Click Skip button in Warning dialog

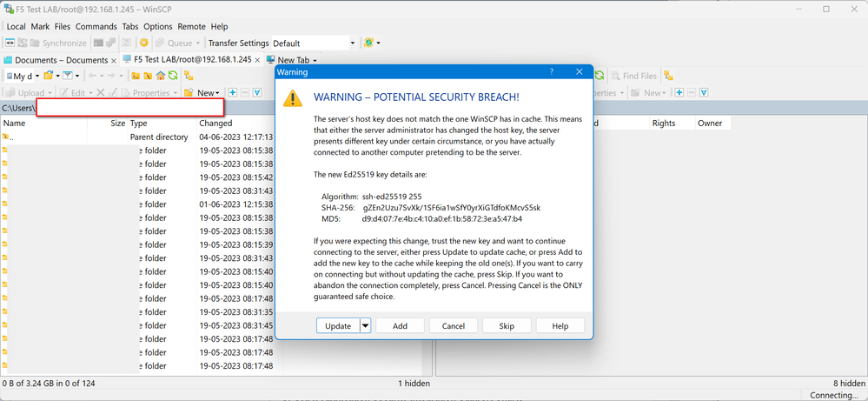[x=507, y=325]
